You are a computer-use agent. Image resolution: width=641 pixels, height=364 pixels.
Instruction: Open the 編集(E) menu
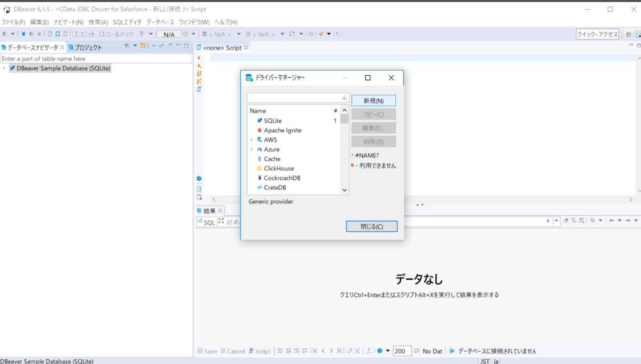tap(40, 22)
